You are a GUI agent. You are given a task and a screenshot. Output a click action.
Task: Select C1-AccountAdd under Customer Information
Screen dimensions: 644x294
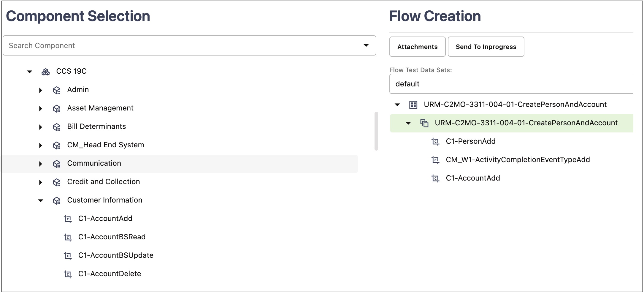pos(105,219)
